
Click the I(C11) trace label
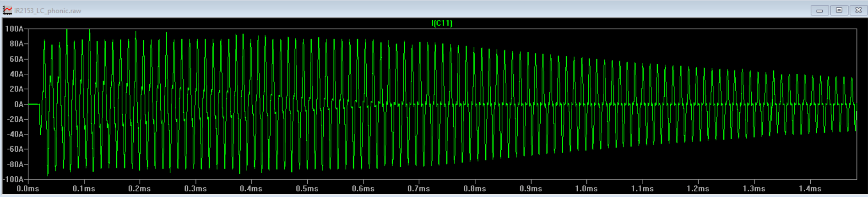pyautogui.click(x=442, y=23)
